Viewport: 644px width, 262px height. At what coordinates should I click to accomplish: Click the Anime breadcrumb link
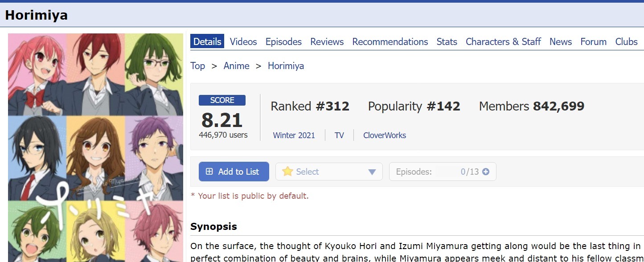[236, 66]
